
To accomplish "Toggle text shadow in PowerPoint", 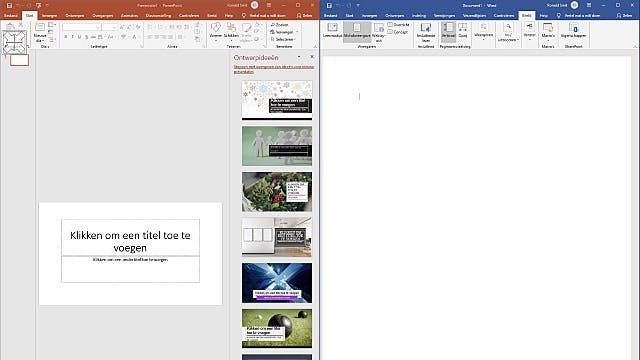I will (86, 37).
